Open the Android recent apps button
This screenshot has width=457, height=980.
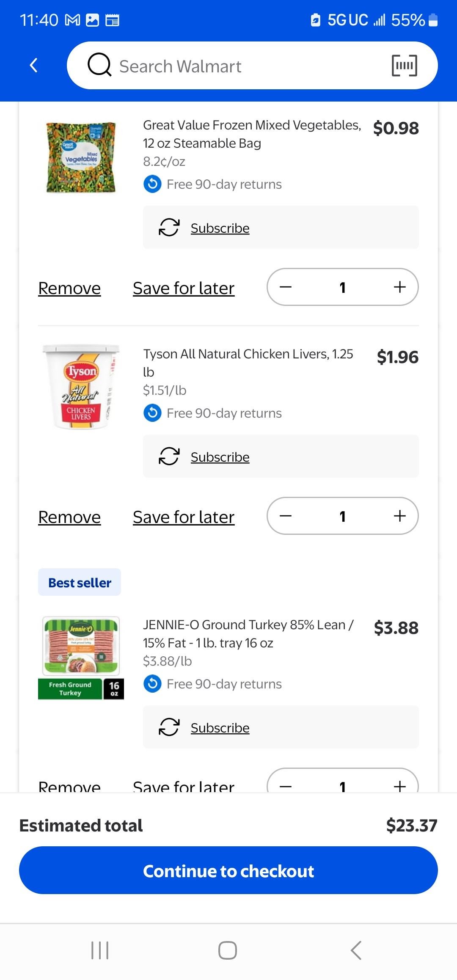[100, 950]
